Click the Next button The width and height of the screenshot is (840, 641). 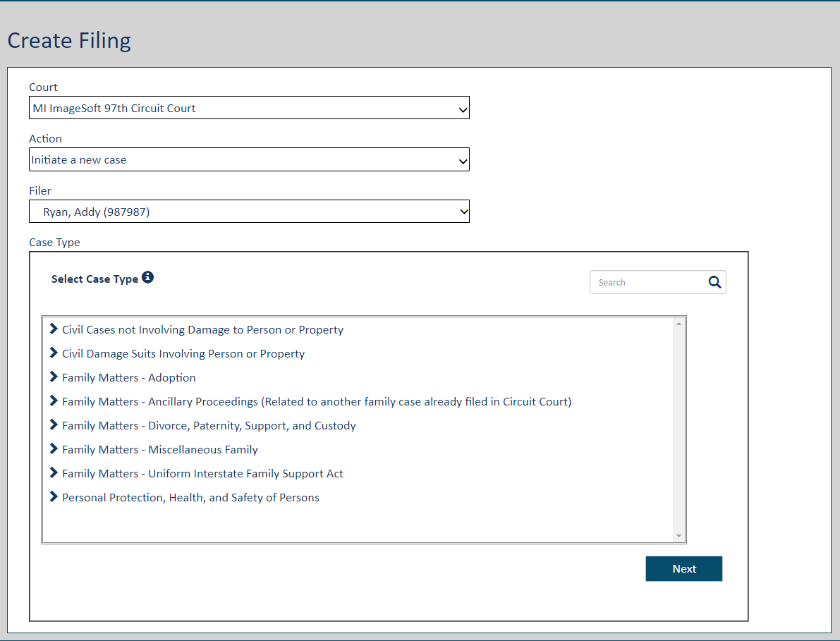coord(684,568)
